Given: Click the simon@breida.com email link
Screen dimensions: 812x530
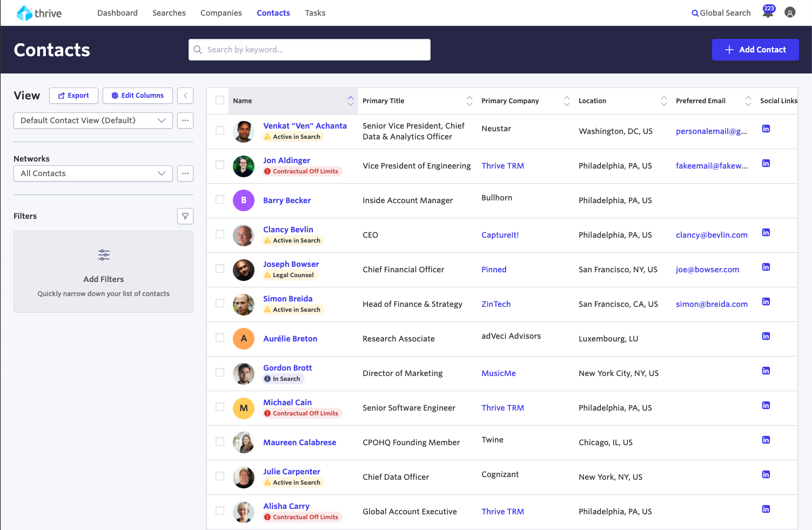Looking at the screenshot, I should click(712, 304).
